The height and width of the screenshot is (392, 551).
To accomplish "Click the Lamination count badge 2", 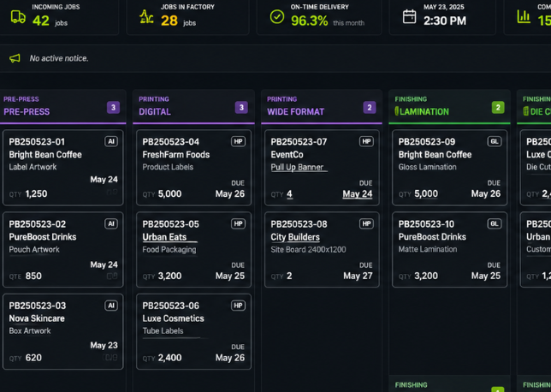I will pyautogui.click(x=498, y=108).
